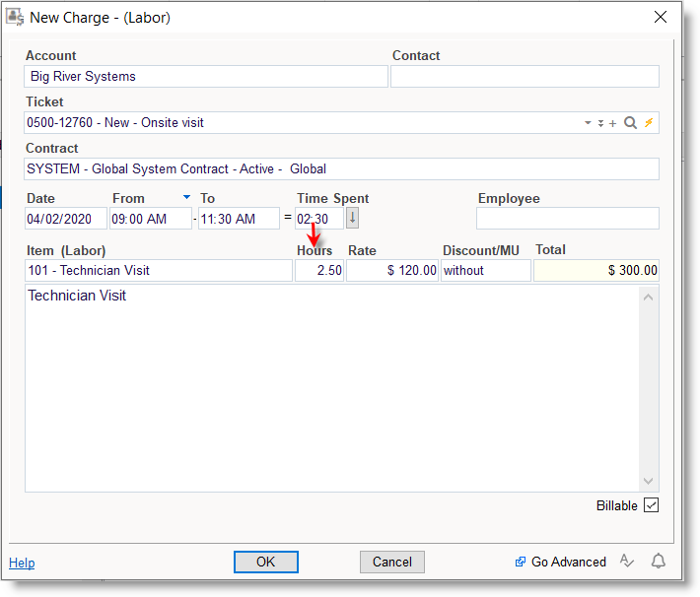Click the orange lightning bolt ticket icon
This screenshot has width=700, height=597.
pos(649,123)
